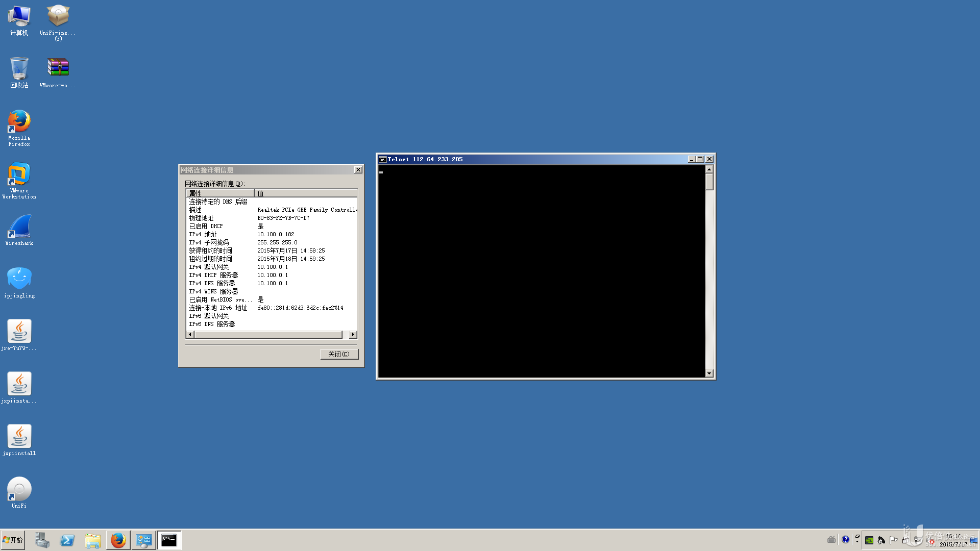Select the IPv4 地址 row
The width and height of the screenshot is (980, 551).
(272, 234)
